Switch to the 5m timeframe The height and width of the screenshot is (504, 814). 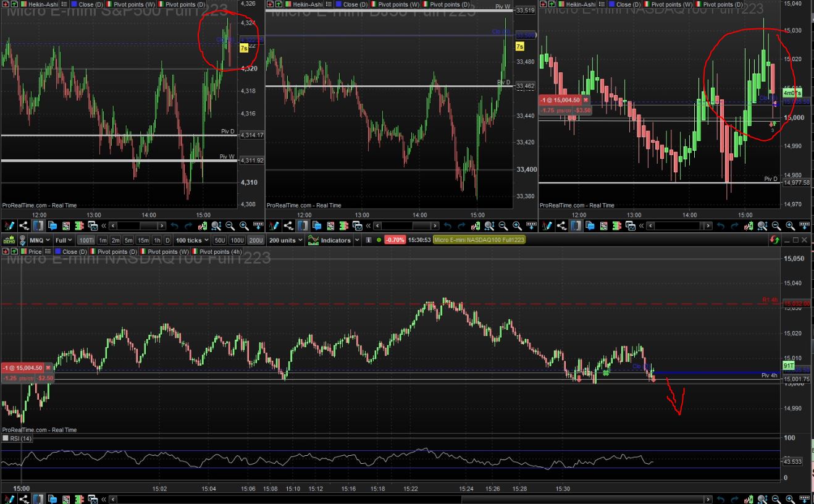[128, 240]
